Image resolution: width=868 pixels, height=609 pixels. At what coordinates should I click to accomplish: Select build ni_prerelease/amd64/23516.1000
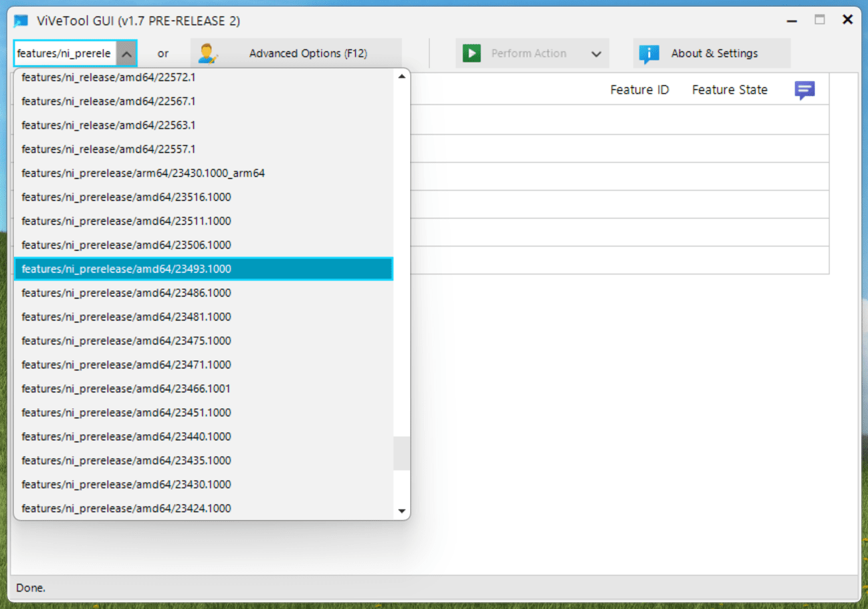pyautogui.click(x=203, y=197)
